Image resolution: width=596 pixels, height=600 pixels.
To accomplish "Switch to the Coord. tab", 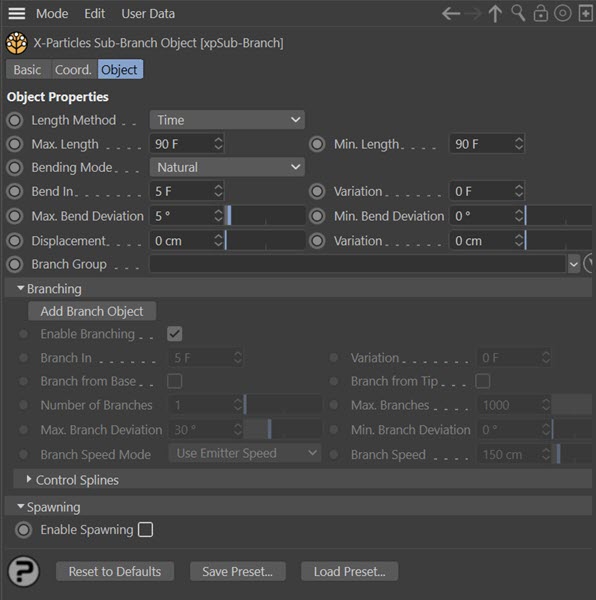I will 73,70.
